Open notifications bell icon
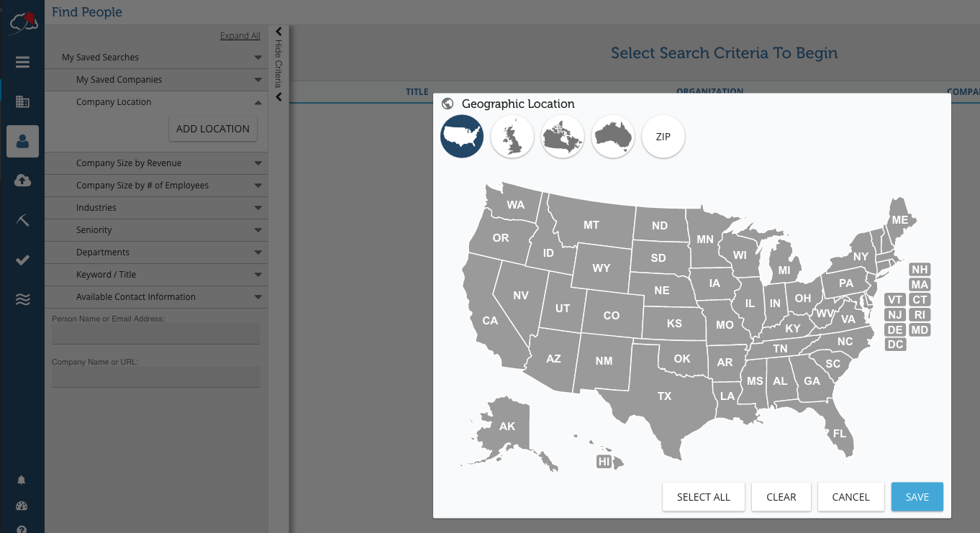The width and height of the screenshot is (980, 533). [x=22, y=480]
